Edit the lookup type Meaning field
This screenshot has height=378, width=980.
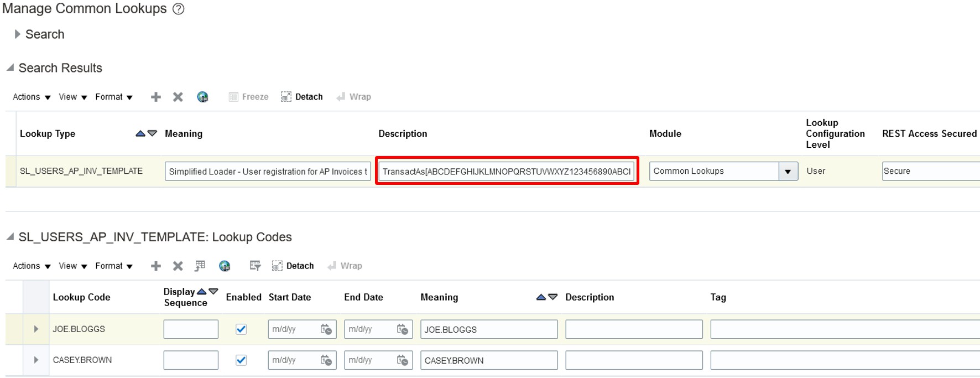[268, 172]
